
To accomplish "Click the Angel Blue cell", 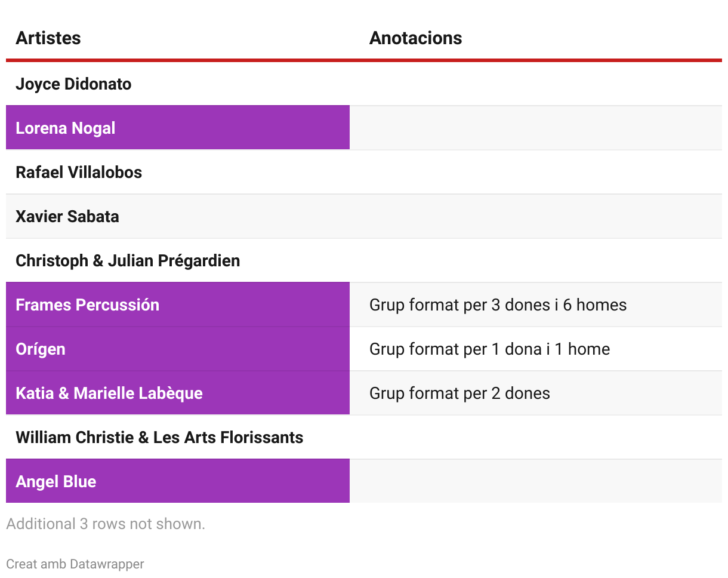I will tap(177, 481).
